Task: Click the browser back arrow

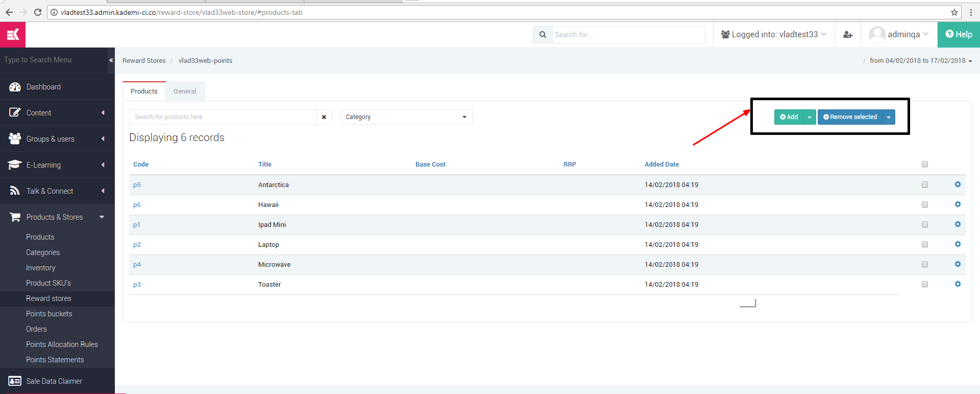Action: tap(9, 12)
